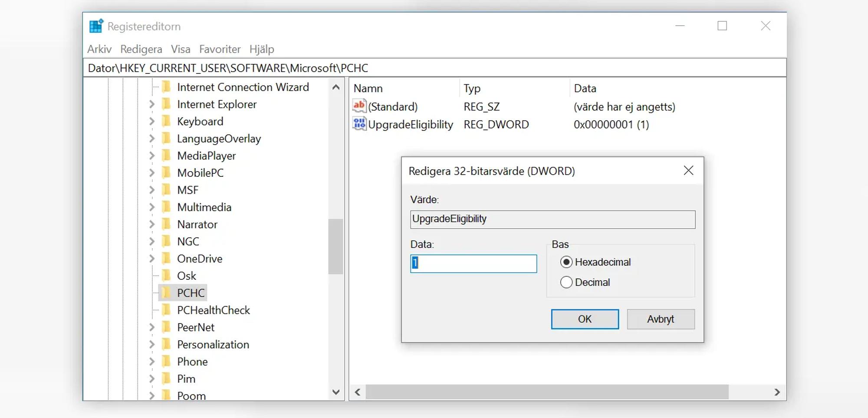This screenshot has height=418, width=868.
Task: Click the Personalization folder icon
Action: click(166, 345)
